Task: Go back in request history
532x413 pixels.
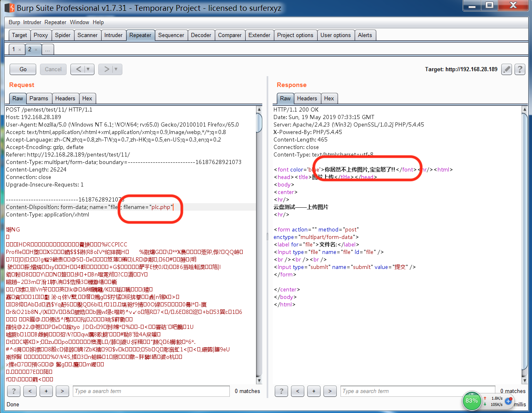Action: pyautogui.click(x=79, y=69)
